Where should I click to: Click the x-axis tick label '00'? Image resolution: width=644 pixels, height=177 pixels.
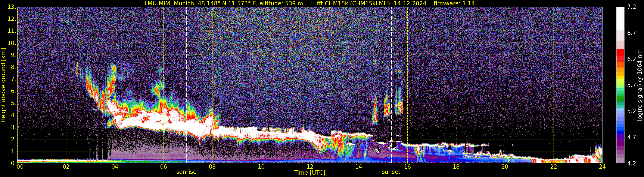pyautogui.click(x=20, y=167)
